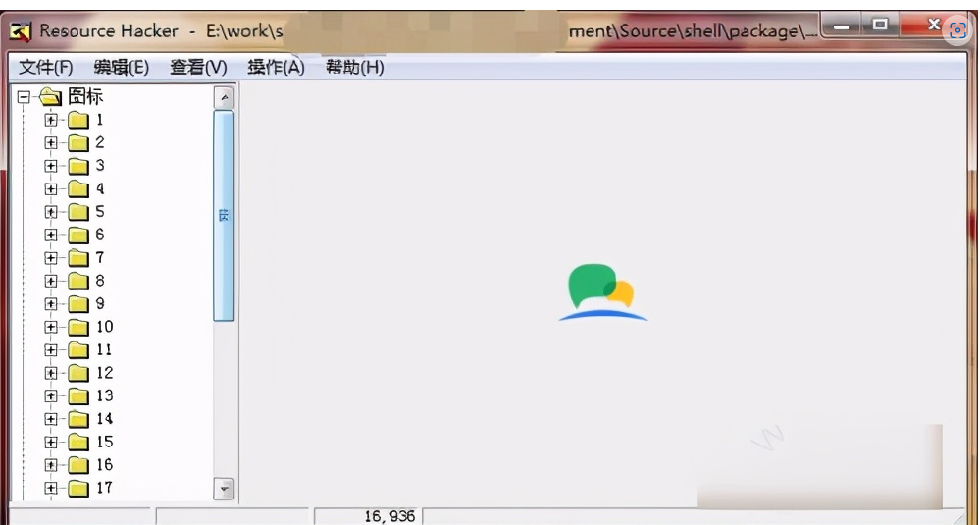This screenshot has height=525, width=980.
Task: Click the tree scrollbar up arrow
Action: pyautogui.click(x=225, y=98)
